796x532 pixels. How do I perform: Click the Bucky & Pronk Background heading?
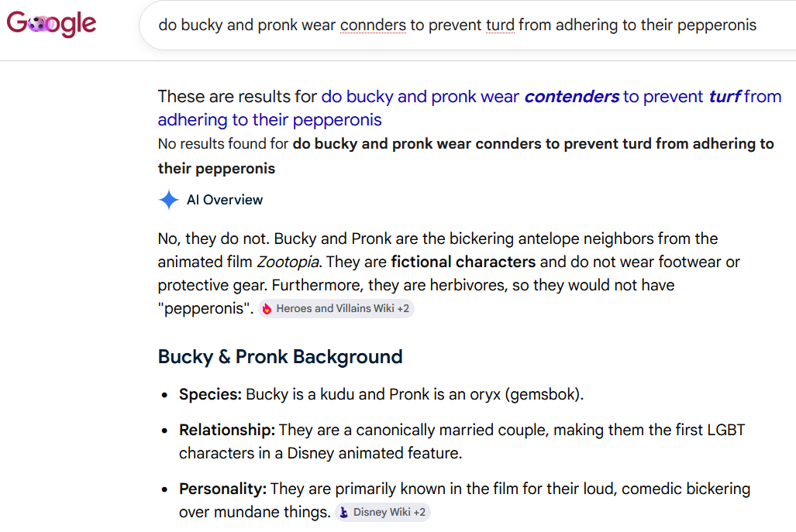[281, 356]
